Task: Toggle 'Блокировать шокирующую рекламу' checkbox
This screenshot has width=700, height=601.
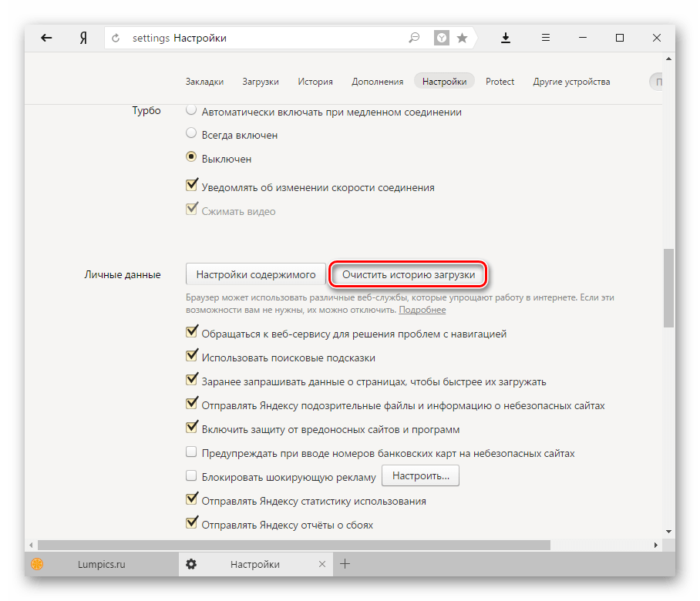Action: 191,477
